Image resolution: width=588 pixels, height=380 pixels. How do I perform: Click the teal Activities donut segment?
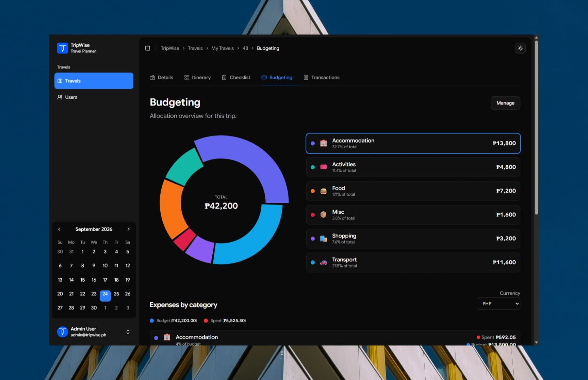[185, 167]
